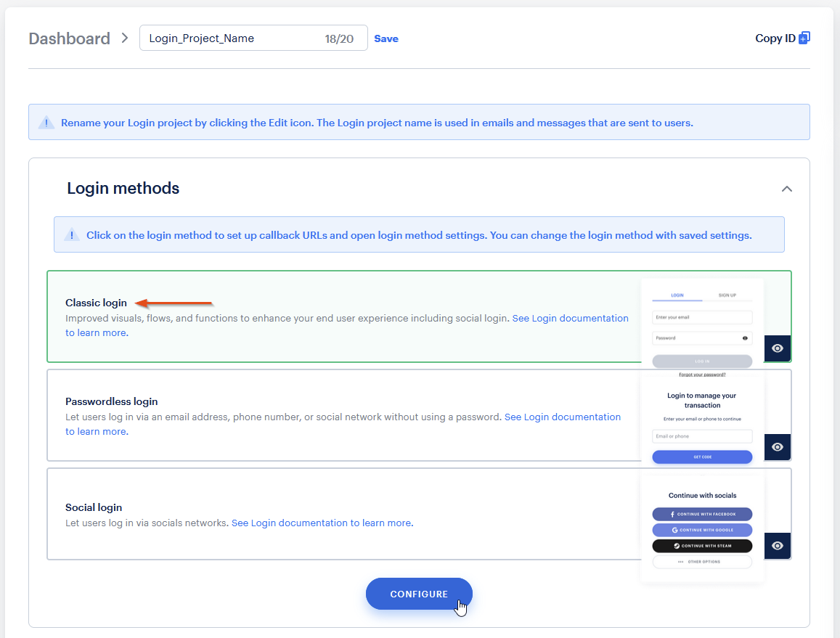Image resolution: width=840 pixels, height=638 pixels.
Task: Collapse the Login methods section
Action: (786, 189)
